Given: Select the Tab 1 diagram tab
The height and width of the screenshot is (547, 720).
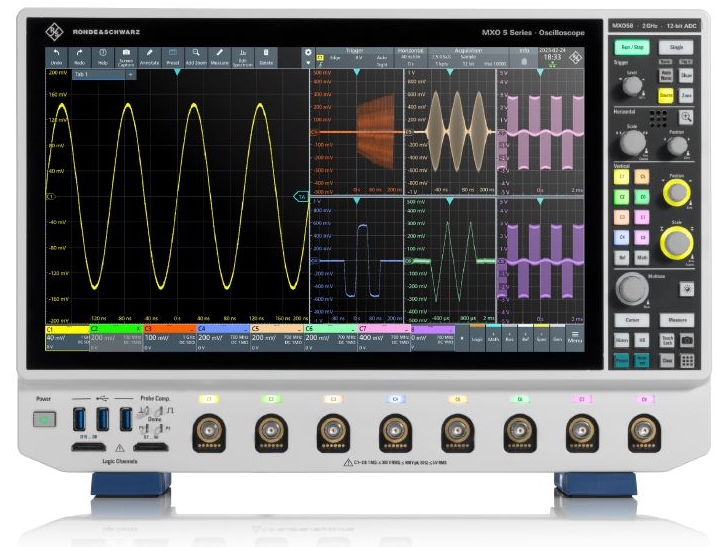Looking at the screenshot, I should (x=80, y=74).
